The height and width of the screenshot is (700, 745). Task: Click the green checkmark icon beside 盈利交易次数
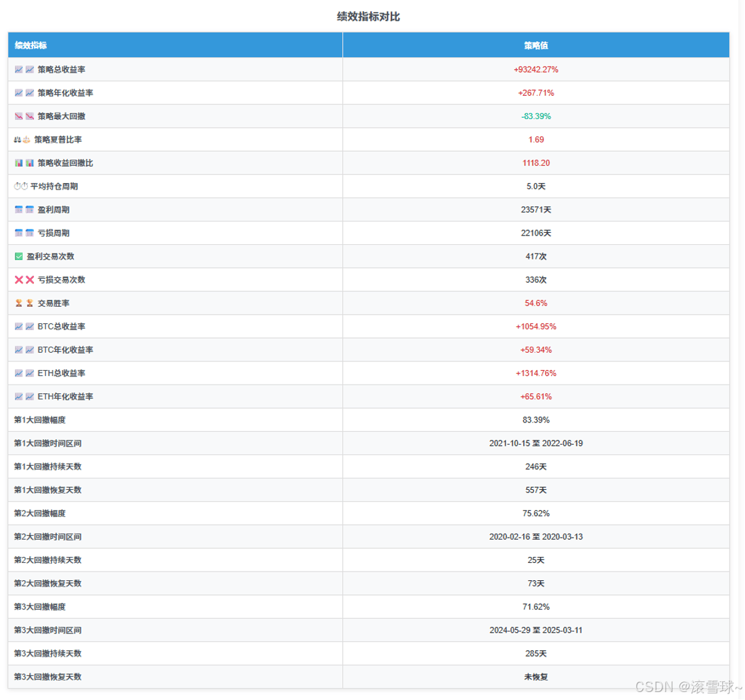tap(19, 256)
